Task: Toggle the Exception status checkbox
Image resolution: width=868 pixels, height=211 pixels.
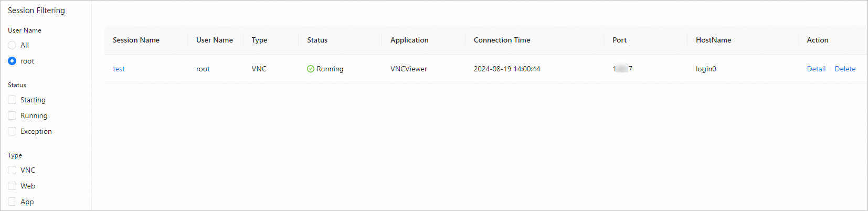Action: click(x=12, y=131)
